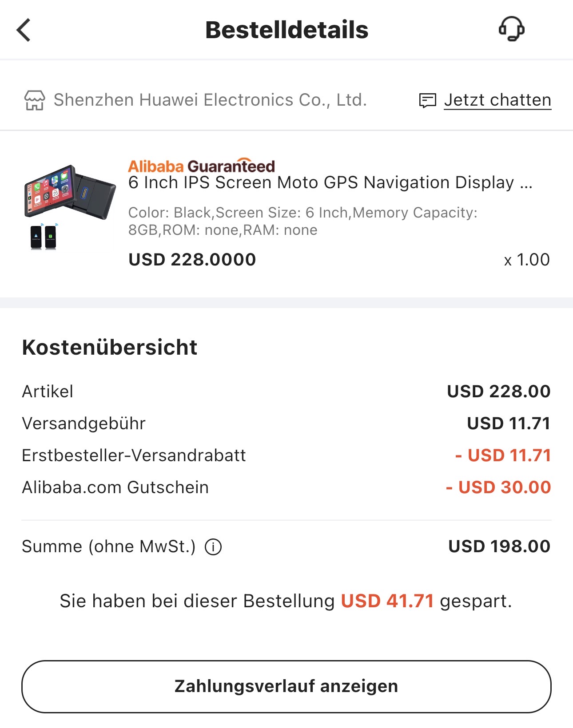The height and width of the screenshot is (728, 573).
Task: Open the 6 Inch IPS Screen product title
Action: (330, 183)
